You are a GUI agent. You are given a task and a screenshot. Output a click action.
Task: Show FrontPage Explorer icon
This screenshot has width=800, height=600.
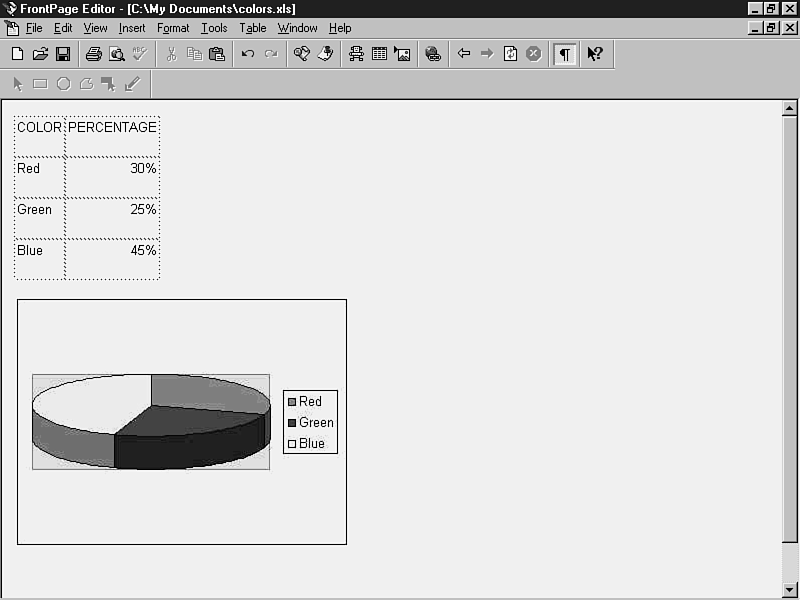tap(302, 54)
